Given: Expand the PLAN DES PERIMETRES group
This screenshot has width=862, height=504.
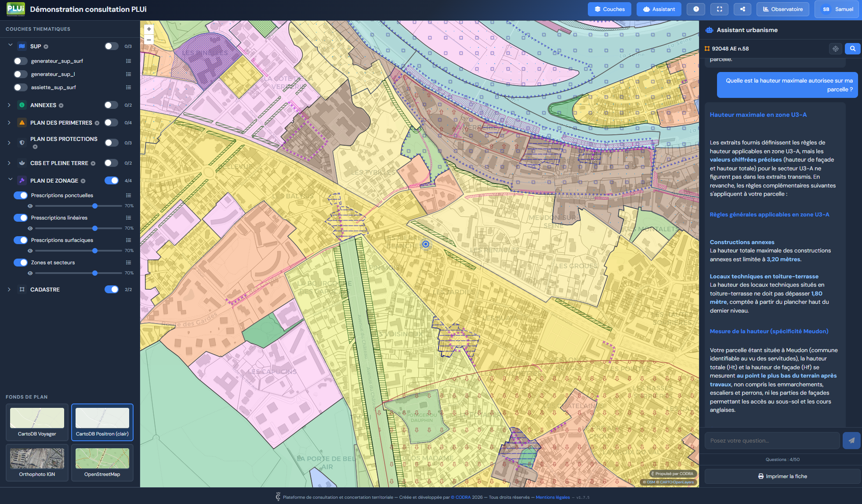Looking at the screenshot, I should pyautogui.click(x=9, y=122).
